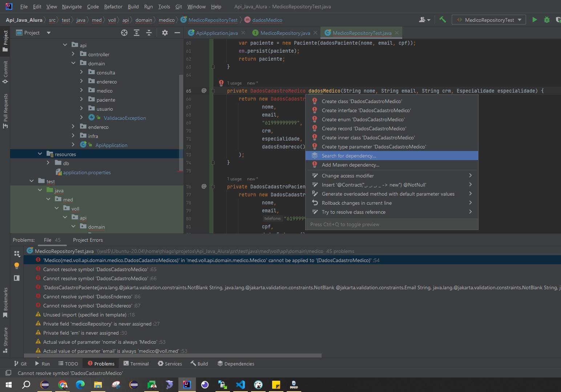This screenshot has height=392, width=561.
Task: Open the File 45 problems tab
Action: point(52,240)
